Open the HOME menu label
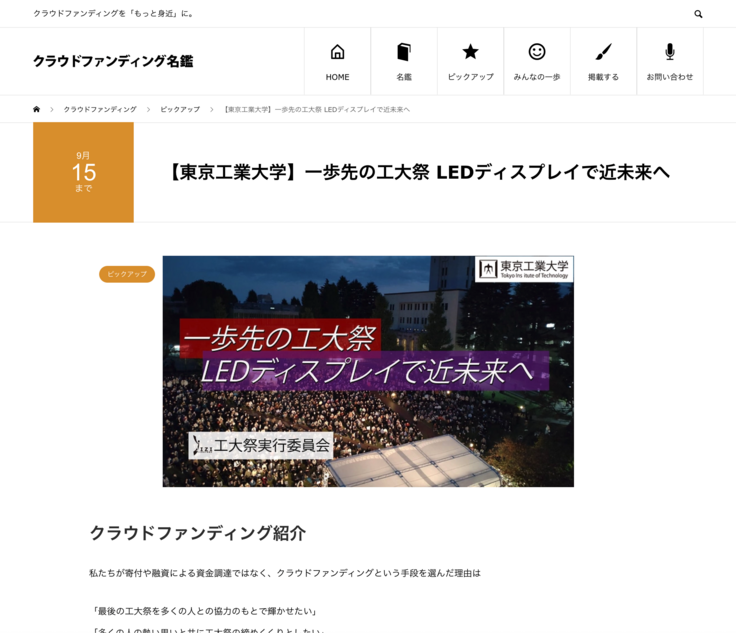Viewport: 736px width, 633px height. pyautogui.click(x=337, y=77)
